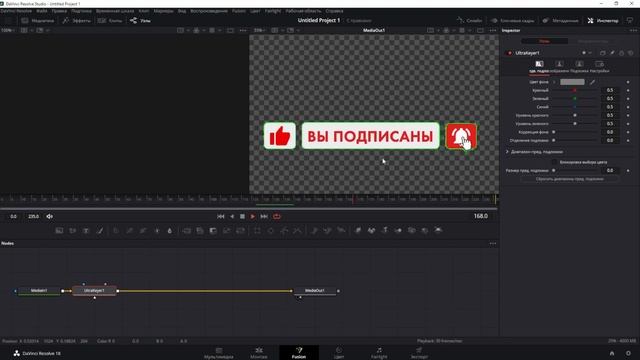
Task: Expand Диапазон пред. подложки section
Action: [507, 152]
